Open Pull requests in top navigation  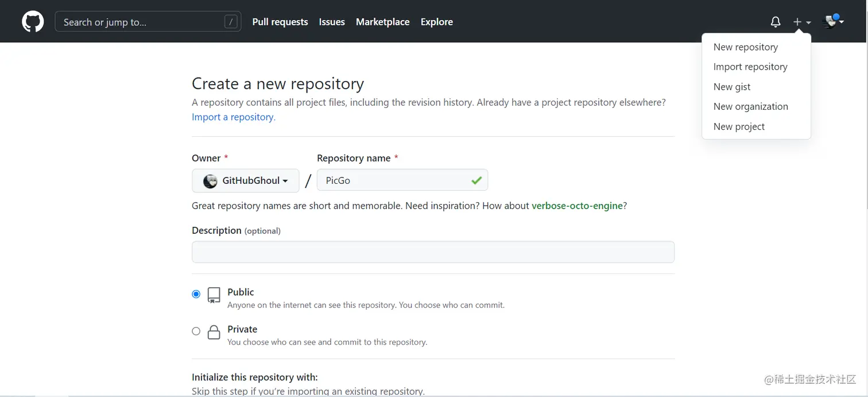point(280,22)
